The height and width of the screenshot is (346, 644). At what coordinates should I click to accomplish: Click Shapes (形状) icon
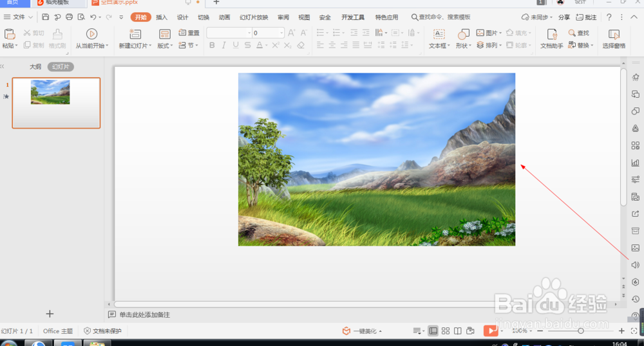(463, 34)
